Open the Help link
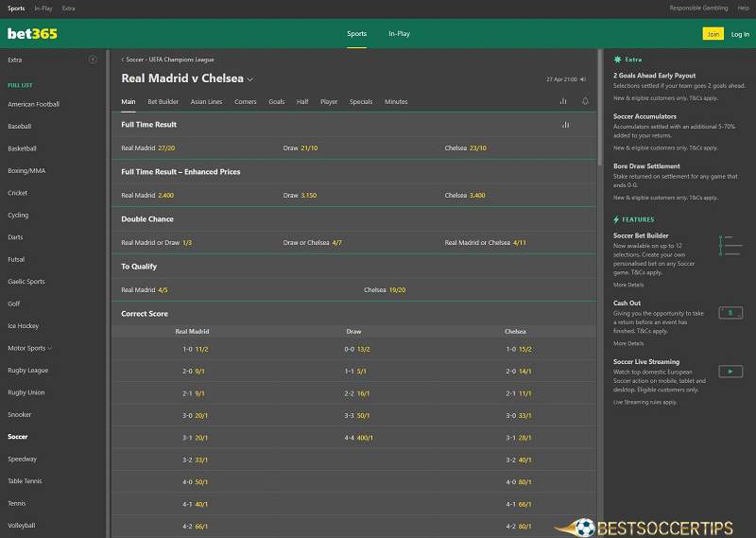 [743, 8]
